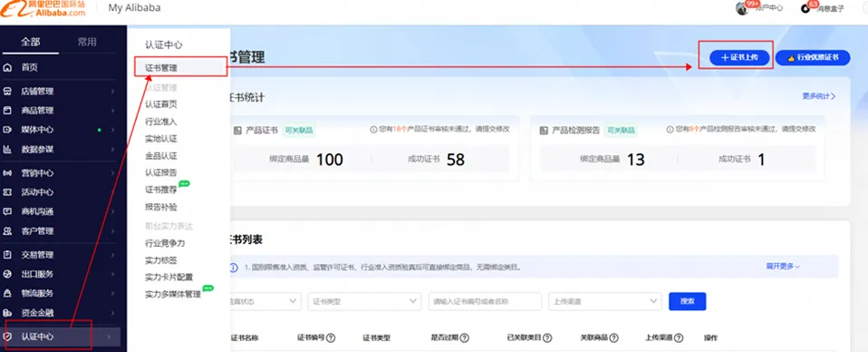868x352 pixels.
Task: Click the 绑定商品量 13 count
Action: click(636, 160)
